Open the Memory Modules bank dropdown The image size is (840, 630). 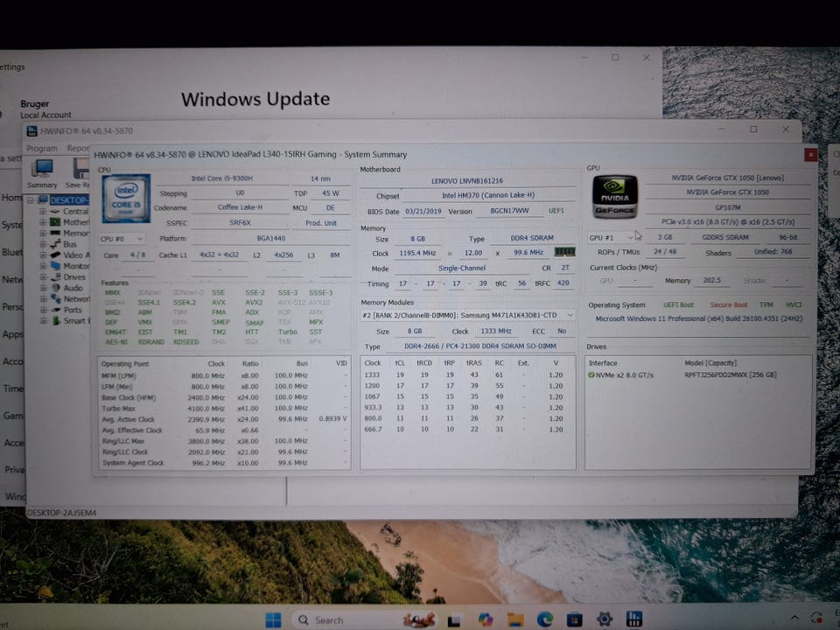tap(467, 315)
